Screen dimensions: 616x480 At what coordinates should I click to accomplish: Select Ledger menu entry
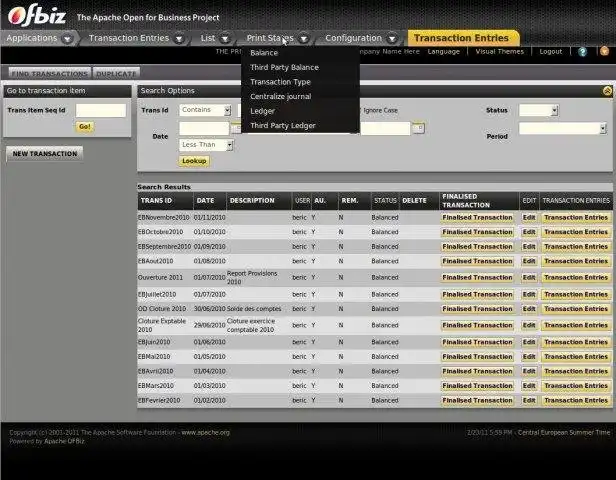click(x=262, y=111)
